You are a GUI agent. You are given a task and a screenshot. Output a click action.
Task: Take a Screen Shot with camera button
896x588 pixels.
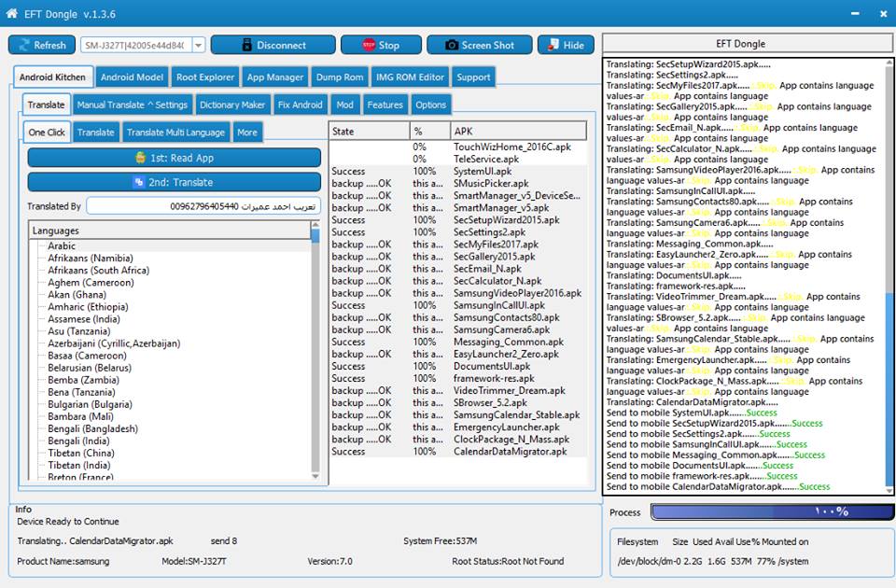[480, 45]
